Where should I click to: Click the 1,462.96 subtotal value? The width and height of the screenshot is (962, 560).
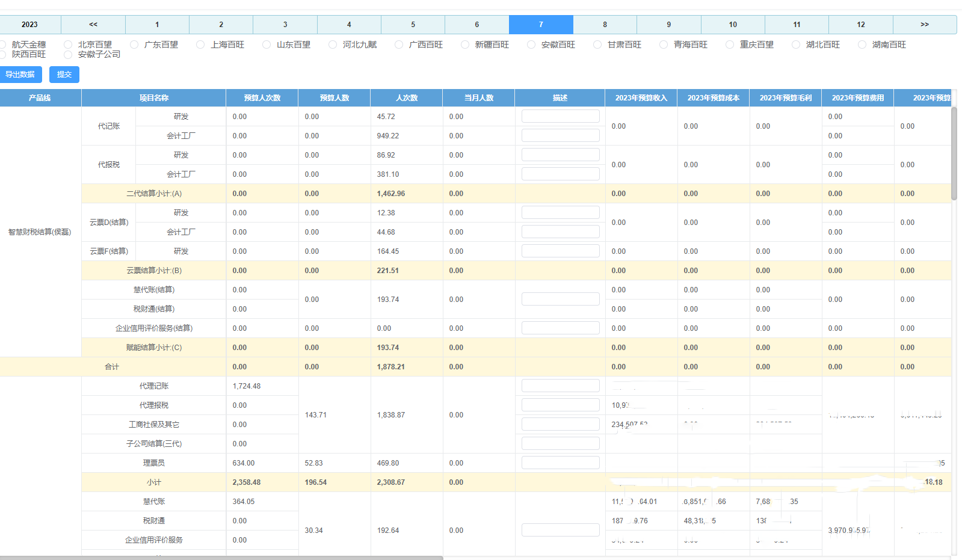[391, 194]
